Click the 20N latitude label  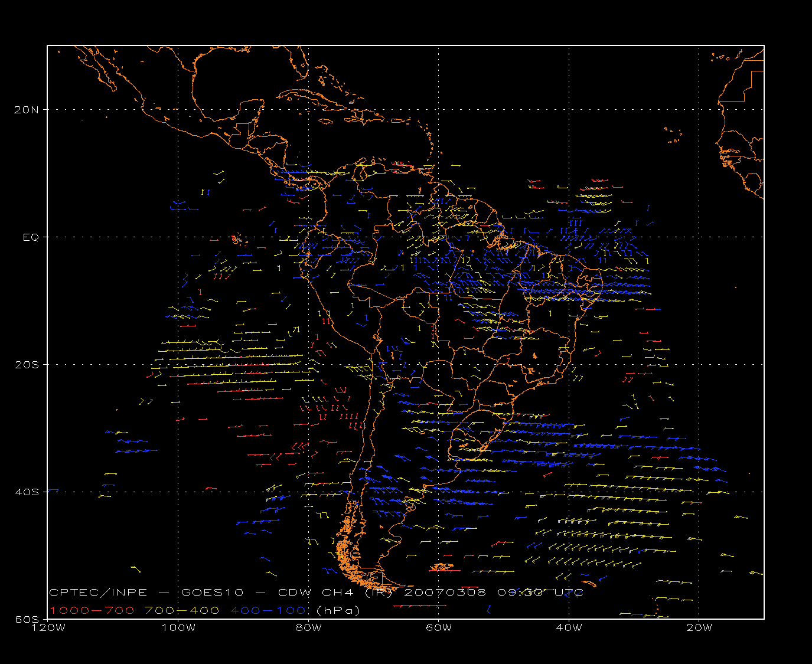pyautogui.click(x=27, y=110)
